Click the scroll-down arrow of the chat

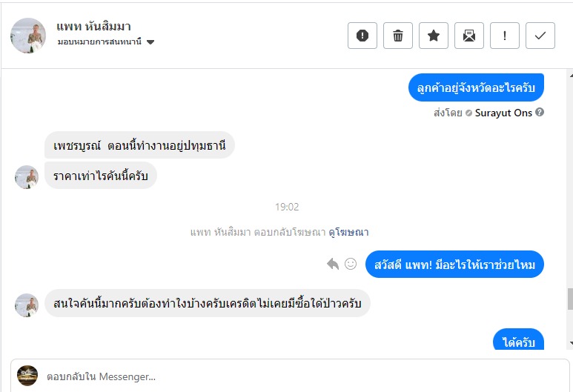pos(569,343)
